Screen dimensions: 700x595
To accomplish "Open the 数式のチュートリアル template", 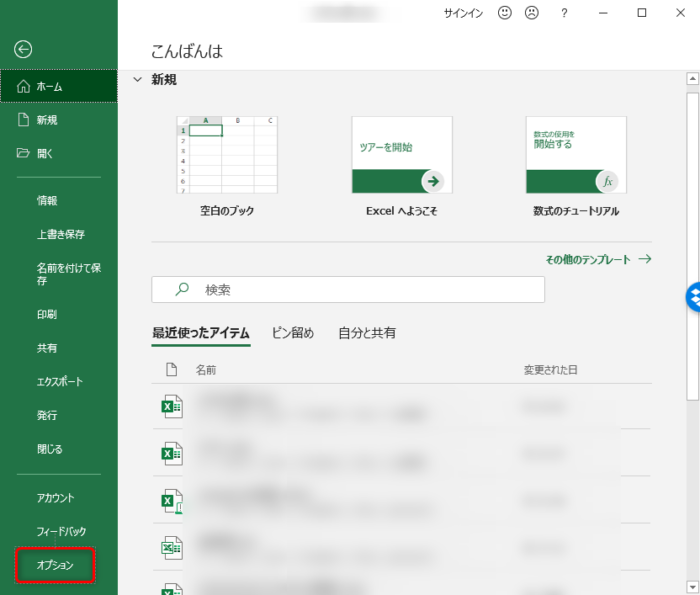I will [x=576, y=155].
